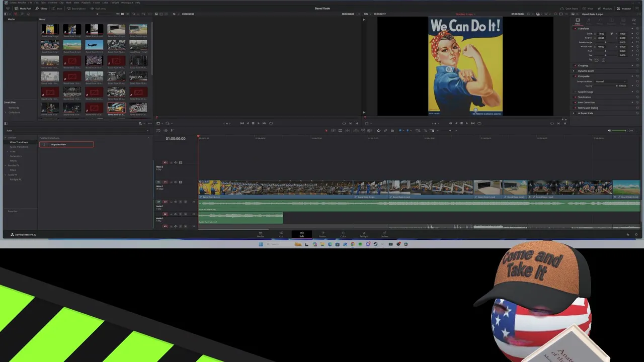Toggle auto track selector on Video 2
The height and width of the screenshot is (362, 644).
click(176, 162)
